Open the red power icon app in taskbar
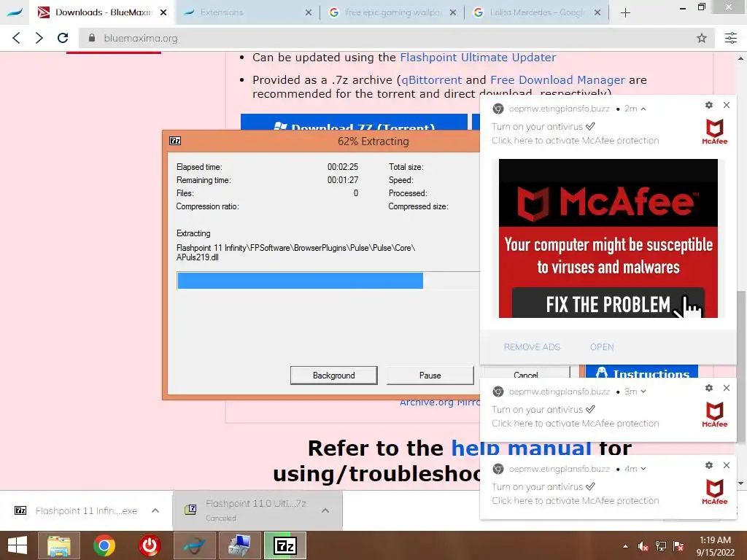The height and width of the screenshot is (560, 747). tap(150, 545)
